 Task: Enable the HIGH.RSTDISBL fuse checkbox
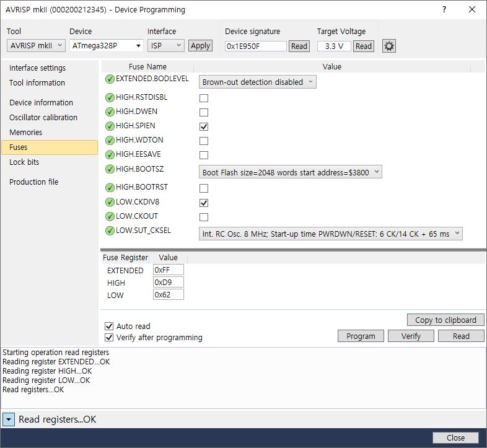(204, 98)
